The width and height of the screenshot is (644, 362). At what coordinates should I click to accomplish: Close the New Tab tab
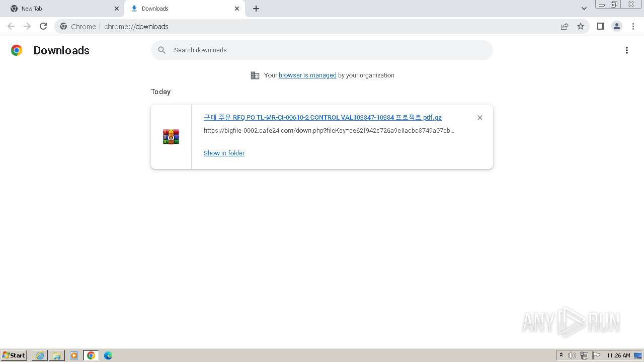(117, 9)
